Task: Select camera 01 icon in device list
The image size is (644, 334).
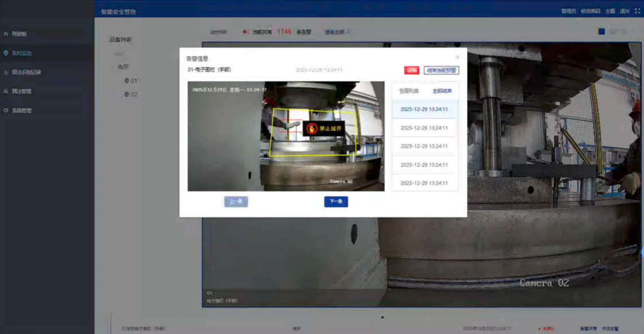Action: (x=127, y=81)
